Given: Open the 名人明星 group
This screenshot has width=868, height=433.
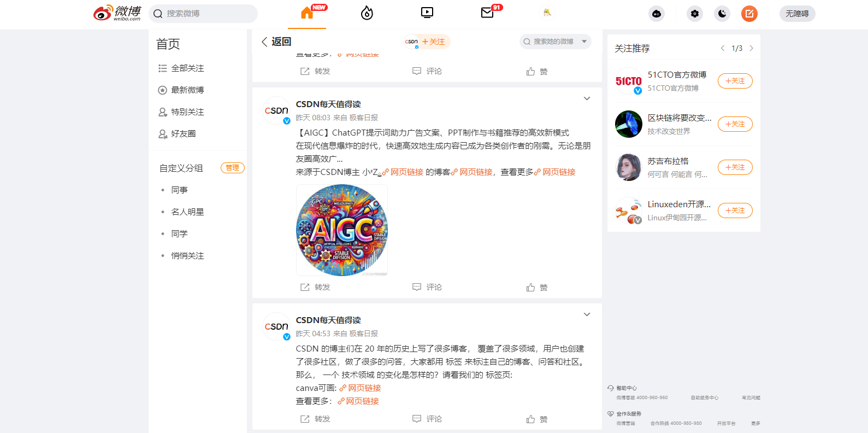Looking at the screenshot, I should tap(187, 212).
